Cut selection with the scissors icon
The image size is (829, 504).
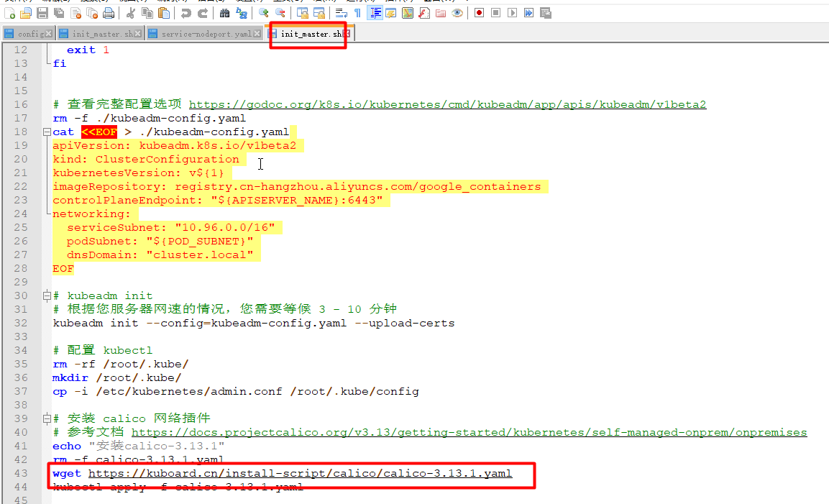tap(131, 13)
